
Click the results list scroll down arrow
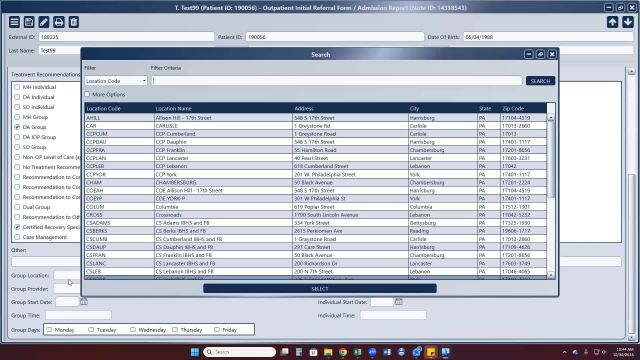coord(551,275)
